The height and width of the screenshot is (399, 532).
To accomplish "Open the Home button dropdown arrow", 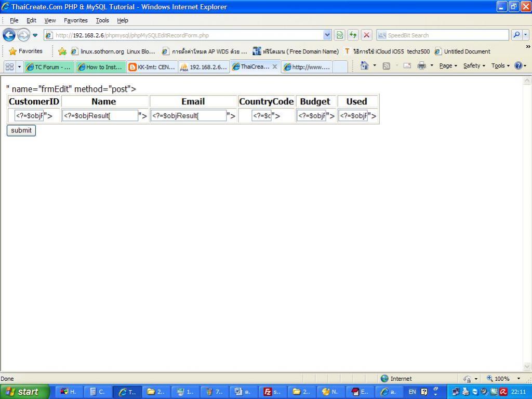I will [x=375, y=65].
